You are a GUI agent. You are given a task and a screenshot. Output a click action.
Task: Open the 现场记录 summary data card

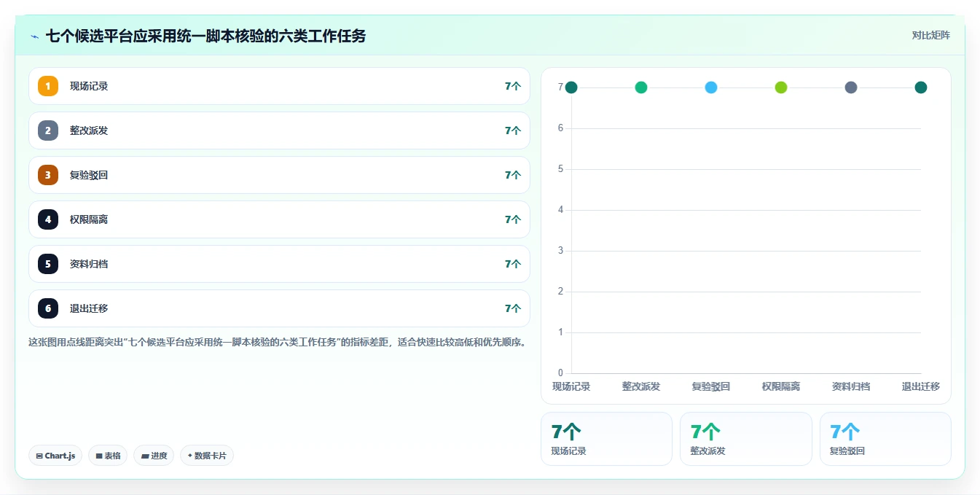pyautogui.click(x=606, y=439)
